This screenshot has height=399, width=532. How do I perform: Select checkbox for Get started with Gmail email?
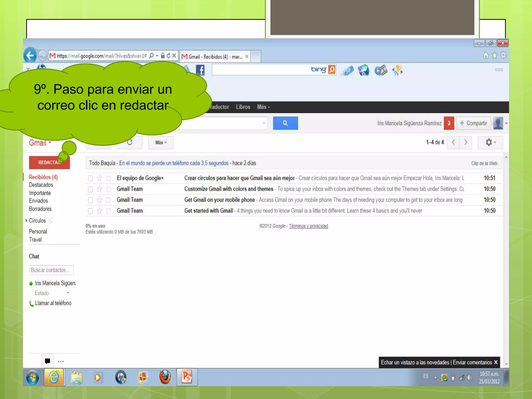pos(90,211)
